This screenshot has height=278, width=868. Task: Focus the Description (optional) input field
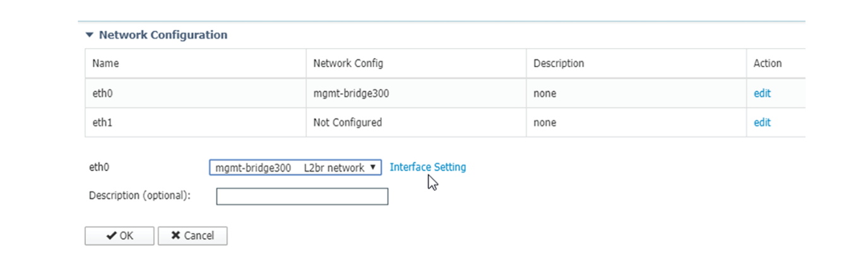coord(302,196)
